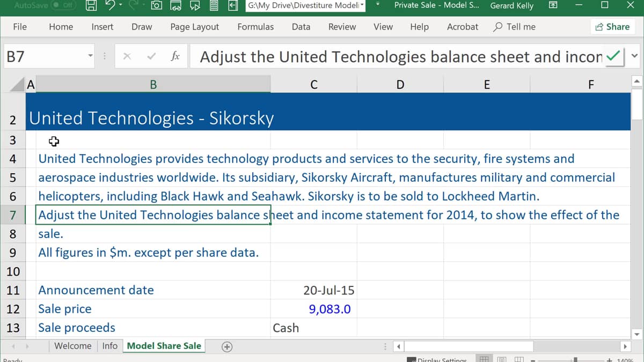The width and height of the screenshot is (644, 362).
Task: Click the vertical scrollbar down arrow
Action: coord(637,334)
